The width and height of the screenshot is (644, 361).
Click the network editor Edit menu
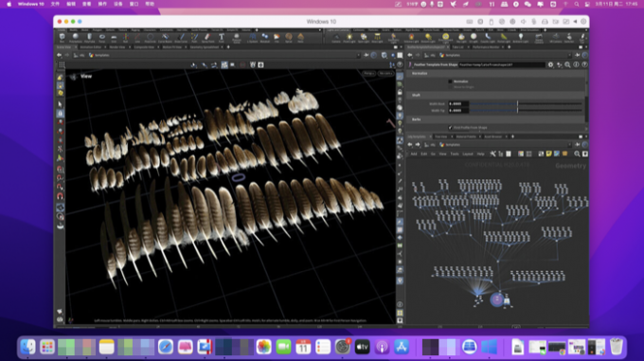(x=423, y=154)
